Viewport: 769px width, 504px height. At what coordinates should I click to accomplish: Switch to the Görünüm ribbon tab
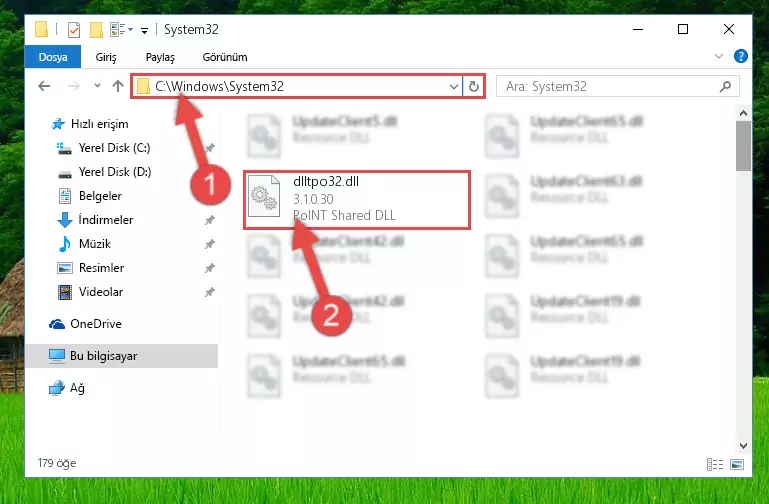click(225, 57)
